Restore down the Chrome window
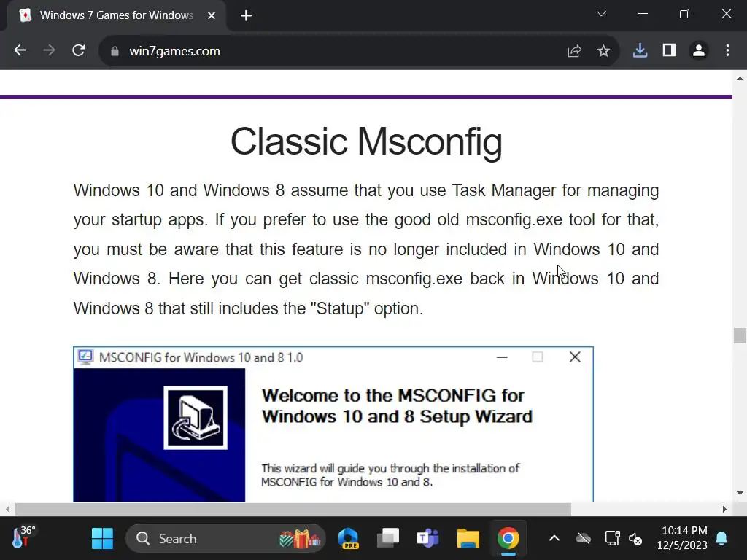Viewport: 747px width, 560px height. (x=684, y=14)
